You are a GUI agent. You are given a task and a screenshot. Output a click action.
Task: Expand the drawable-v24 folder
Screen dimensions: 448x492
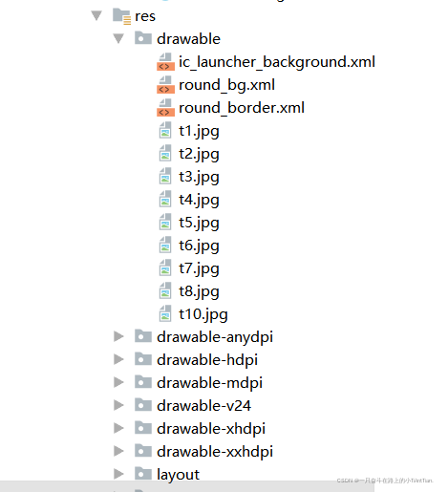click(x=118, y=405)
